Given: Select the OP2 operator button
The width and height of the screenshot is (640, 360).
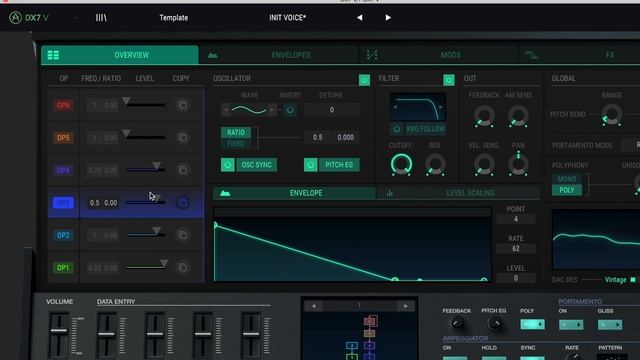Looking at the screenshot, I should coord(63,235).
